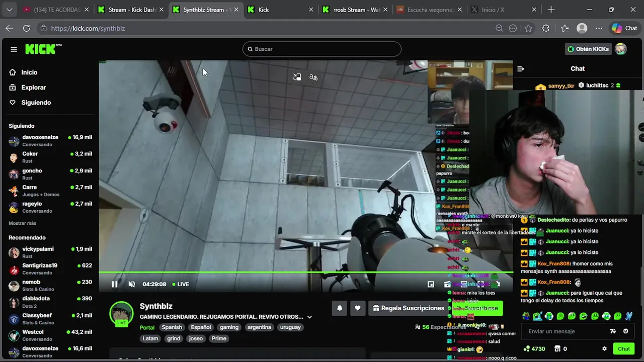Add page to favorites with star icon
This screenshot has height=362, width=644.
click(528, 28)
